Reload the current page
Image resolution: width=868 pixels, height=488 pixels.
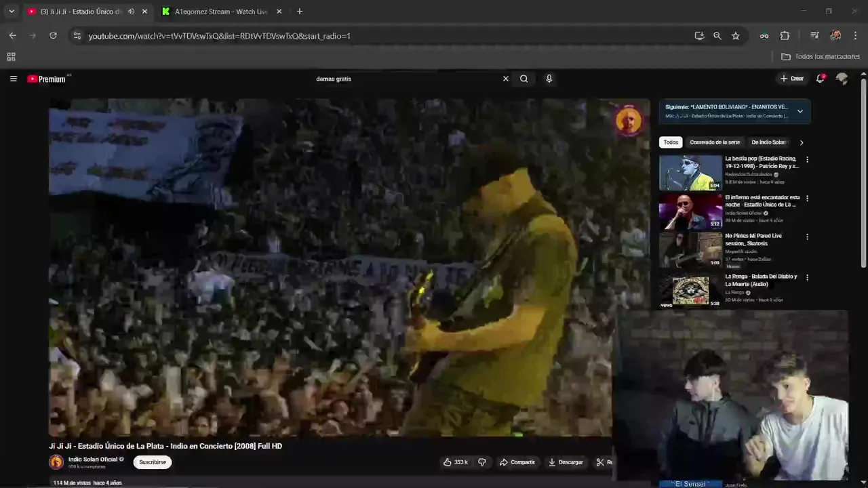coord(53,36)
